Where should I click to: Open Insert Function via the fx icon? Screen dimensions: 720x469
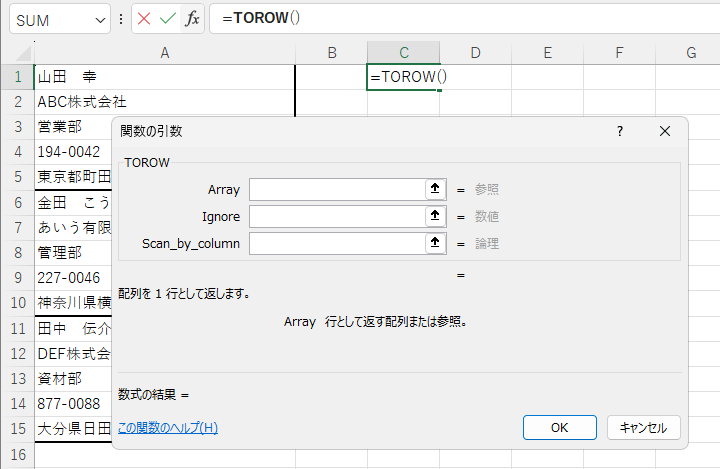(x=192, y=19)
